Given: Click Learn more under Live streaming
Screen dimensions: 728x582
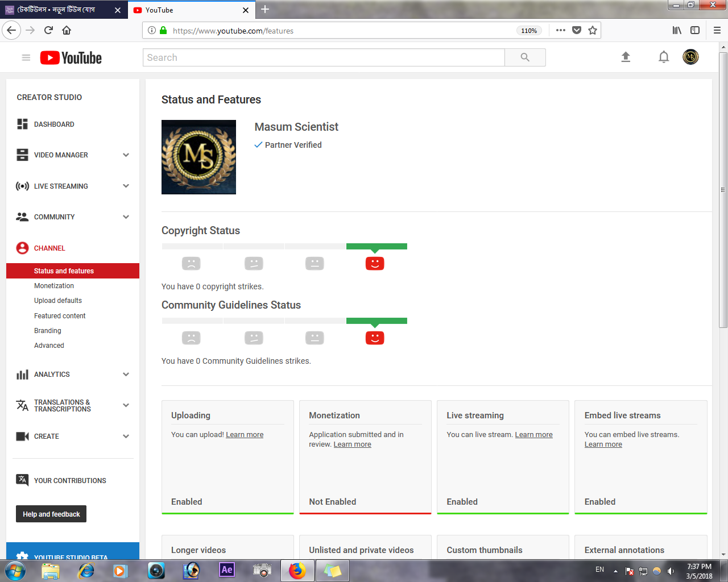Looking at the screenshot, I should click(x=533, y=435).
